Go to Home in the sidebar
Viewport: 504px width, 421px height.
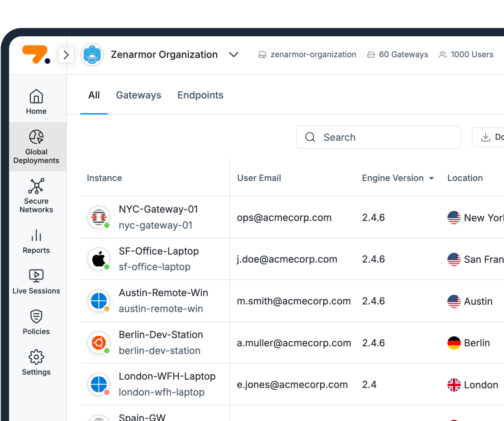(x=36, y=102)
